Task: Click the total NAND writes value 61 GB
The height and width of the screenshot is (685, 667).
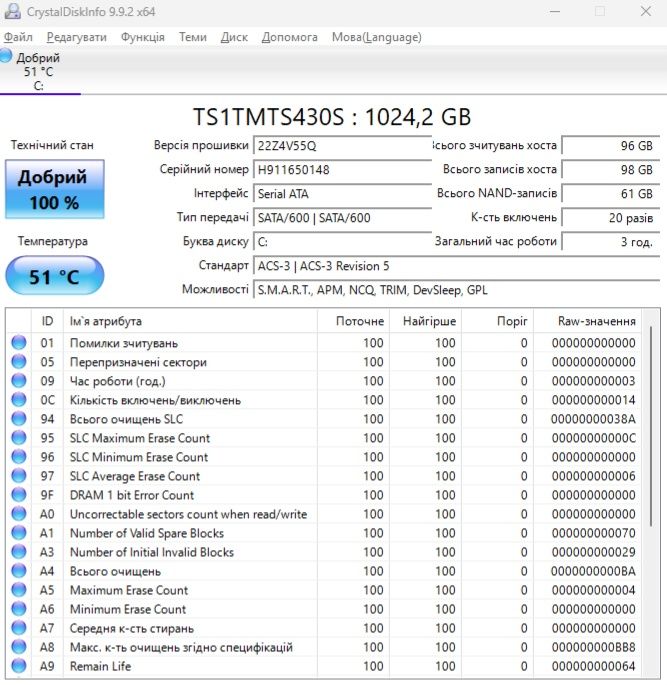Action: [x=611, y=194]
